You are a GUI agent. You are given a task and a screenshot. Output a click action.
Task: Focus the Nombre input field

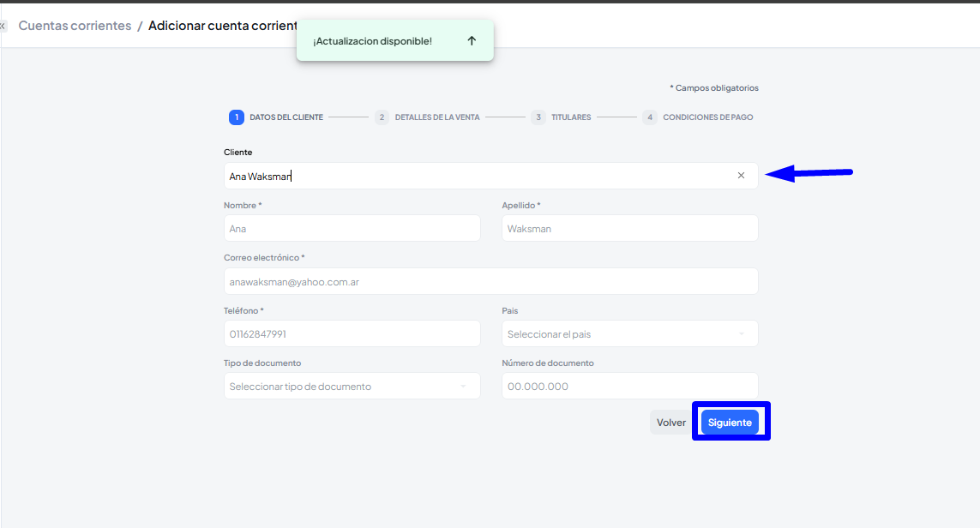click(352, 229)
